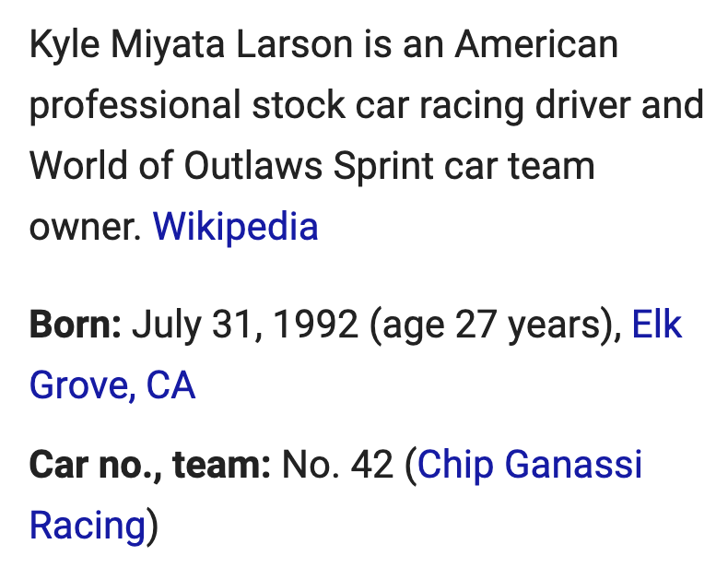Click the bold "Born:" label

pos(76,325)
